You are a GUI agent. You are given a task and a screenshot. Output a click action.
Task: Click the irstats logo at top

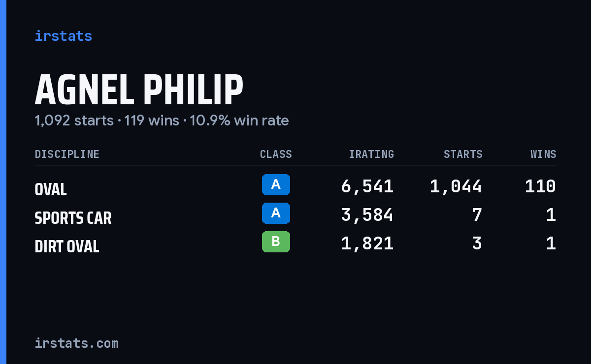click(63, 36)
